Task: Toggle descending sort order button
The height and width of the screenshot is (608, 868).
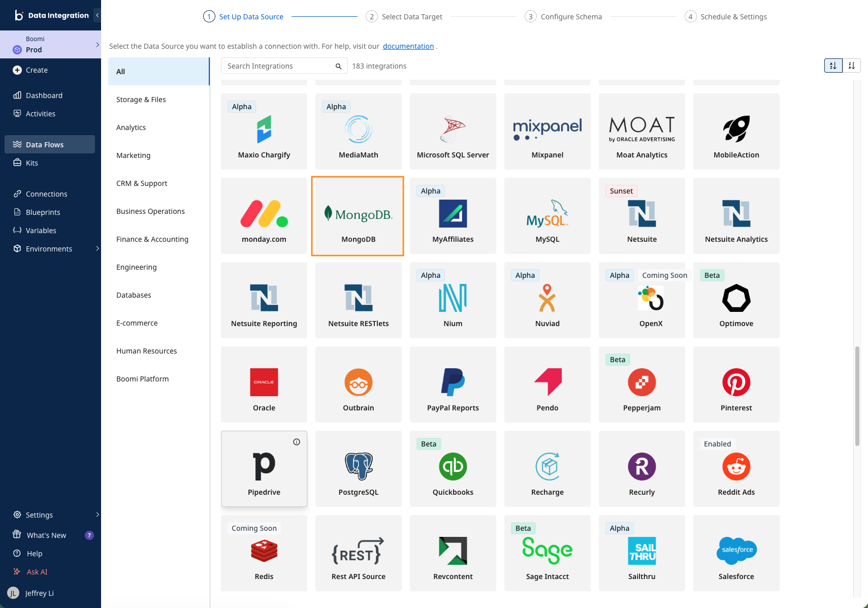Action: point(852,66)
